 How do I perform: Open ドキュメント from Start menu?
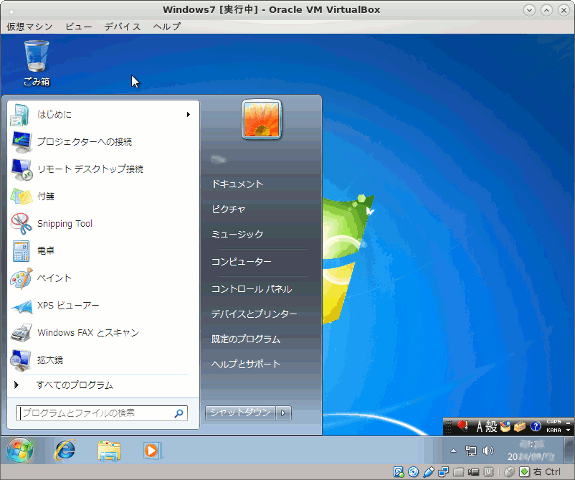tap(237, 184)
